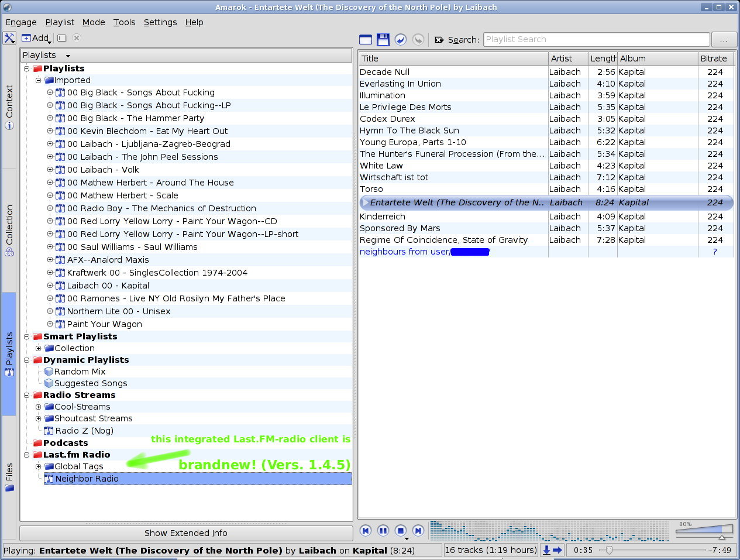Click the volume slider showing 80%
Viewport: 740px width, 560px height.
tap(704, 531)
